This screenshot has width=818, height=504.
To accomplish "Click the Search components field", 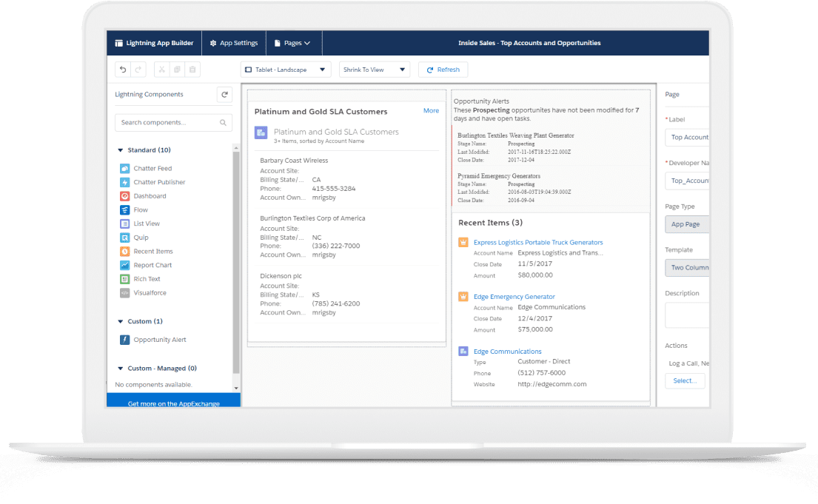I will click(x=169, y=123).
